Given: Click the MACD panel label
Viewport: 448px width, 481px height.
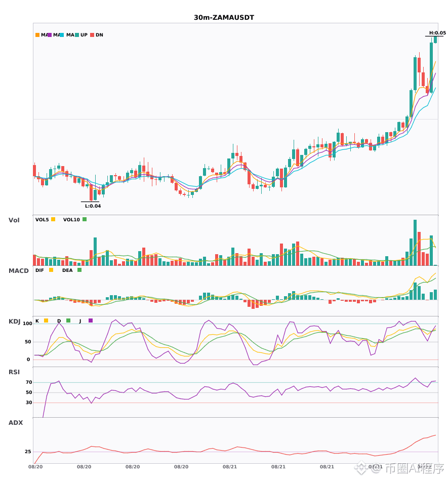Looking at the screenshot, I should (x=18, y=271).
